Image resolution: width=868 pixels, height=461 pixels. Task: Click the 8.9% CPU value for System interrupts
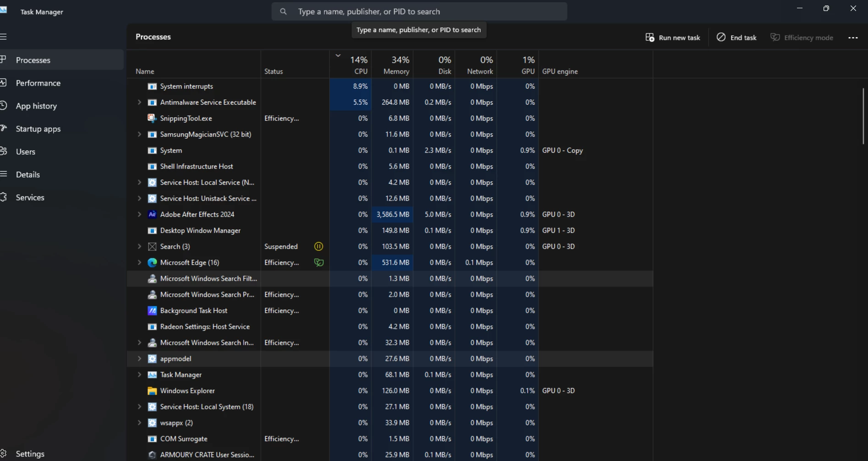360,86
